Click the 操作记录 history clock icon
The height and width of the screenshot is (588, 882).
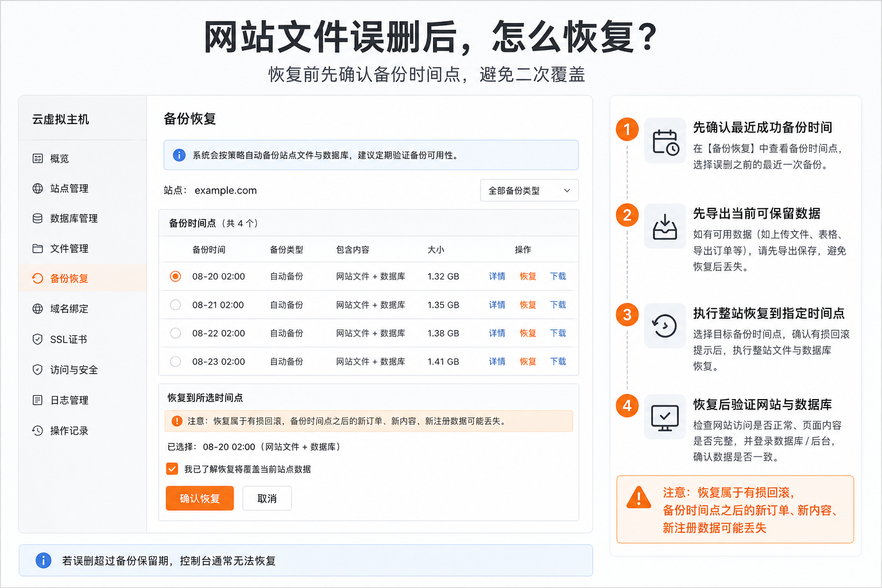point(38,431)
